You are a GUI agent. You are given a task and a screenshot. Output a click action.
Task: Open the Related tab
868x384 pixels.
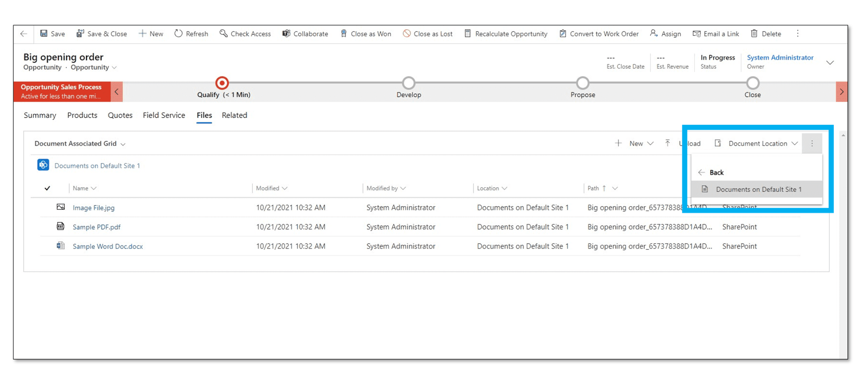pos(234,115)
